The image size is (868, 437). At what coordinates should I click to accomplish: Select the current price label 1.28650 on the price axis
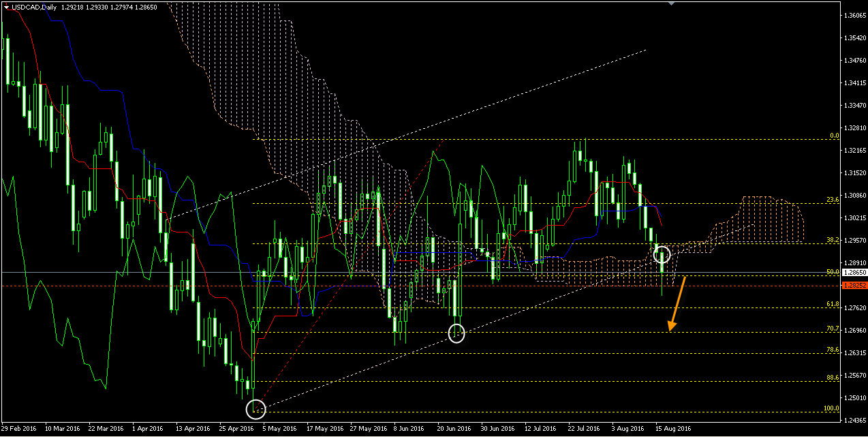[x=855, y=272]
